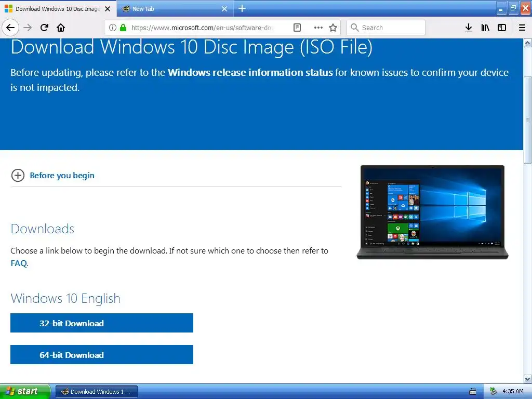The image size is (532, 399).
Task: Switch to the Download Windows 10 Disc Image tab
Action: (58, 9)
